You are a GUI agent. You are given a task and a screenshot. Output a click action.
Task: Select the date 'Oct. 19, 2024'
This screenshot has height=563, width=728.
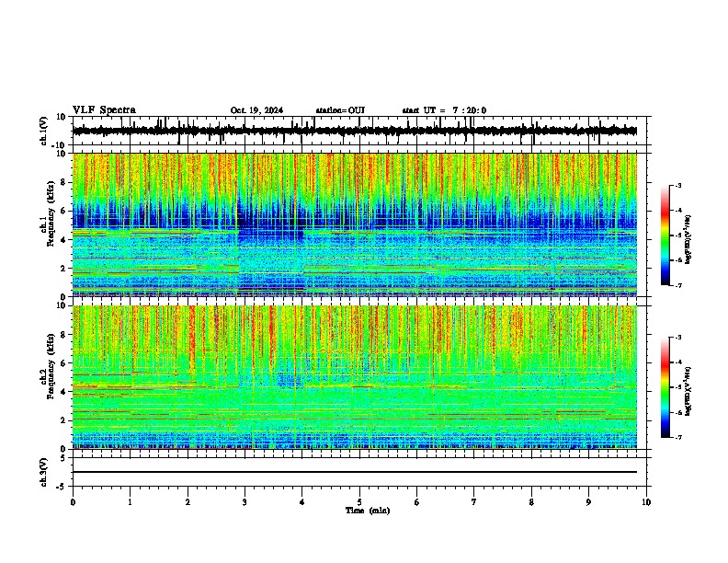pyautogui.click(x=256, y=110)
